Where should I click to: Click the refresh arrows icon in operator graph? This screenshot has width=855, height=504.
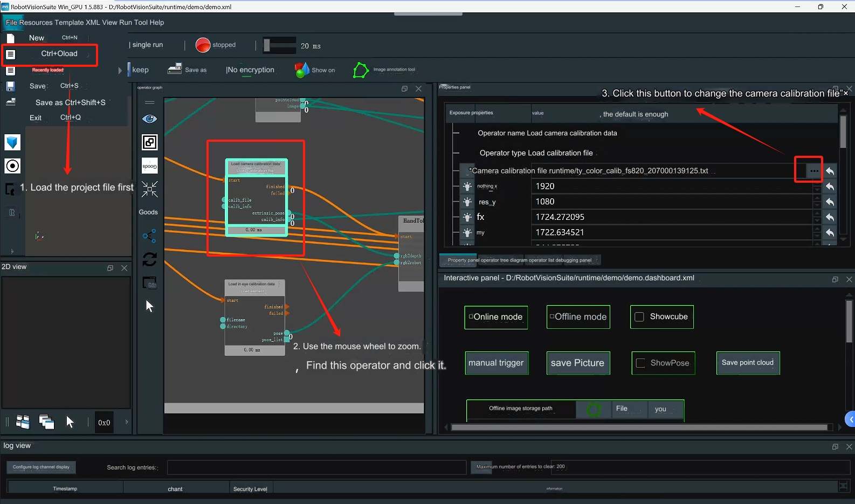point(149,259)
